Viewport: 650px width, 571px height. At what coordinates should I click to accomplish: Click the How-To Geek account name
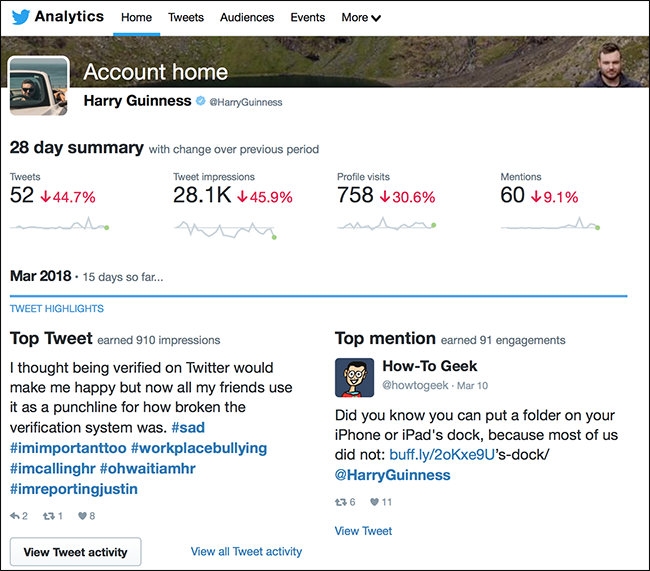pos(430,366)
